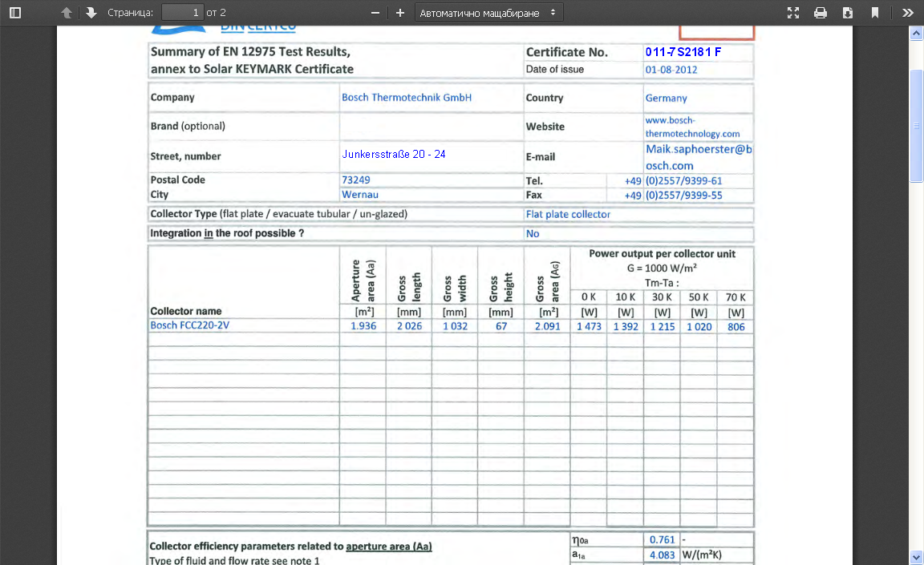Click the page number input field
924x565 pixels.
(183, 13)
